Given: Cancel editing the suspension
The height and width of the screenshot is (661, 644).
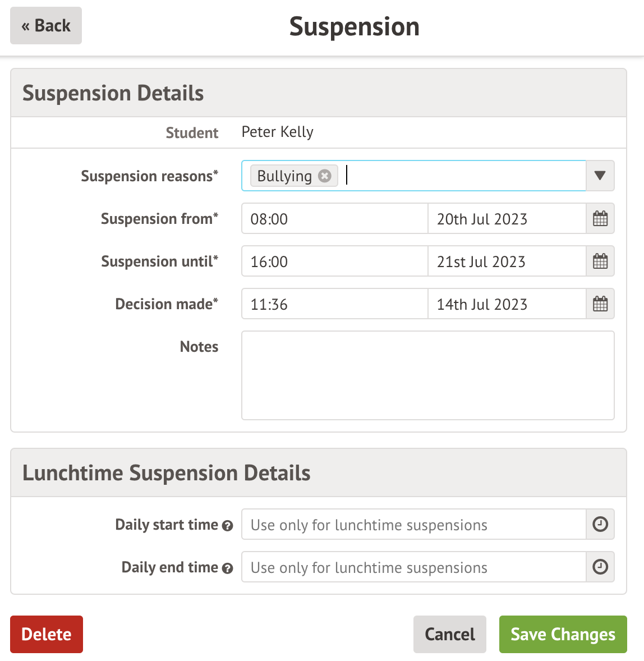Looking at the screenshot, I should click(x=449, y=634).
